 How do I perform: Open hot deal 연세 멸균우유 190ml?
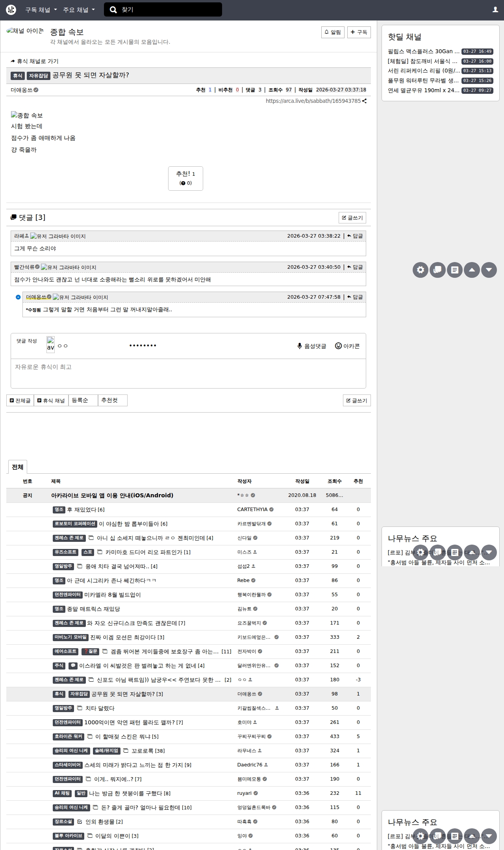pos(424,91)
